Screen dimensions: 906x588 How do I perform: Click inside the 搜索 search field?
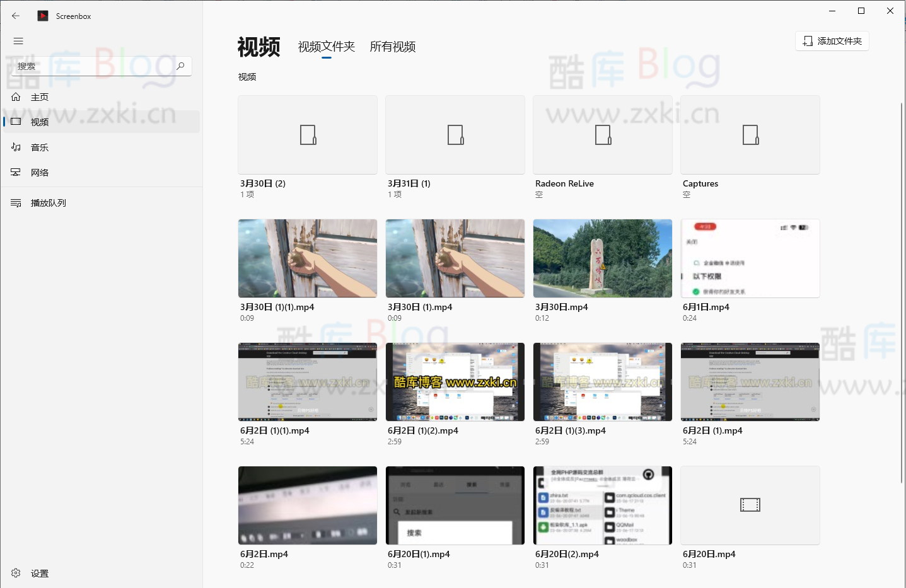pyautogui.click(x=95, y=66)
